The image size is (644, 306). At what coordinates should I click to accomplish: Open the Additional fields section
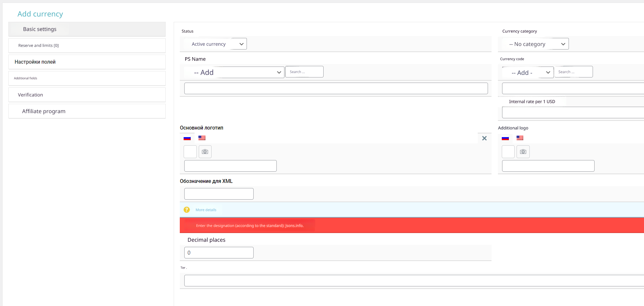pos(87,78)
